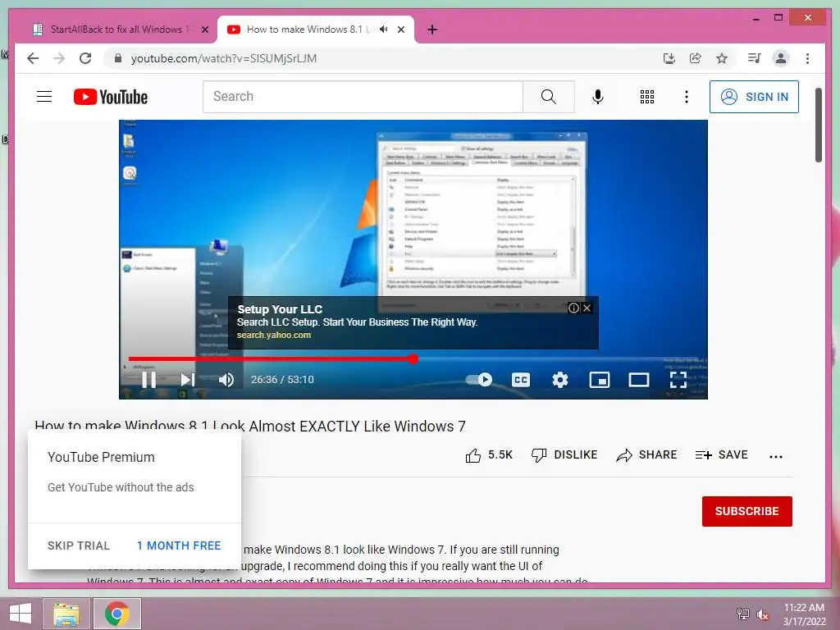Click the DISLIKE button
Screen dimensions: 840x630
(x=564, y=455)
